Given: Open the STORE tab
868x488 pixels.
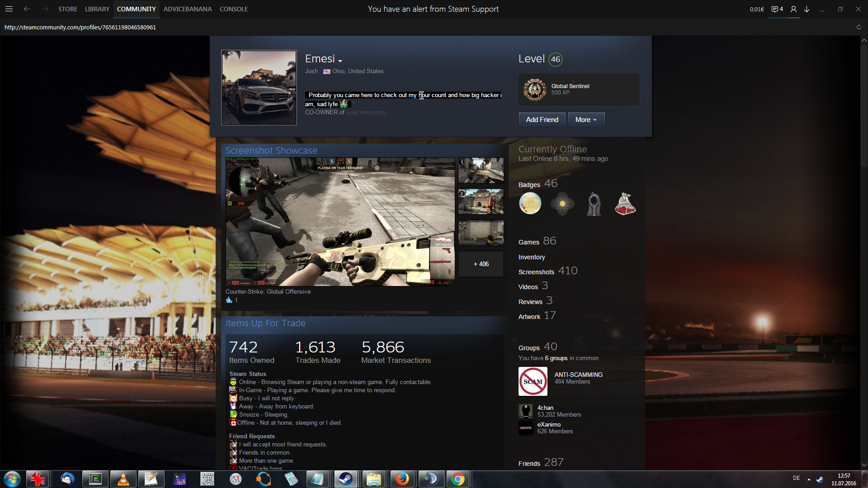Looking at the screenshot, I should (67, 9).
